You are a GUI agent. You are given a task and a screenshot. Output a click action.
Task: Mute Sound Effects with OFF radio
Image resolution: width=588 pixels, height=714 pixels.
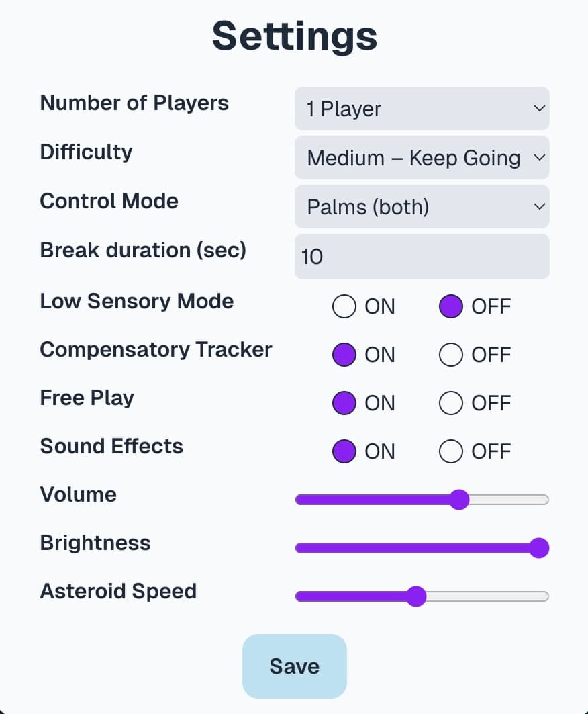451,451
